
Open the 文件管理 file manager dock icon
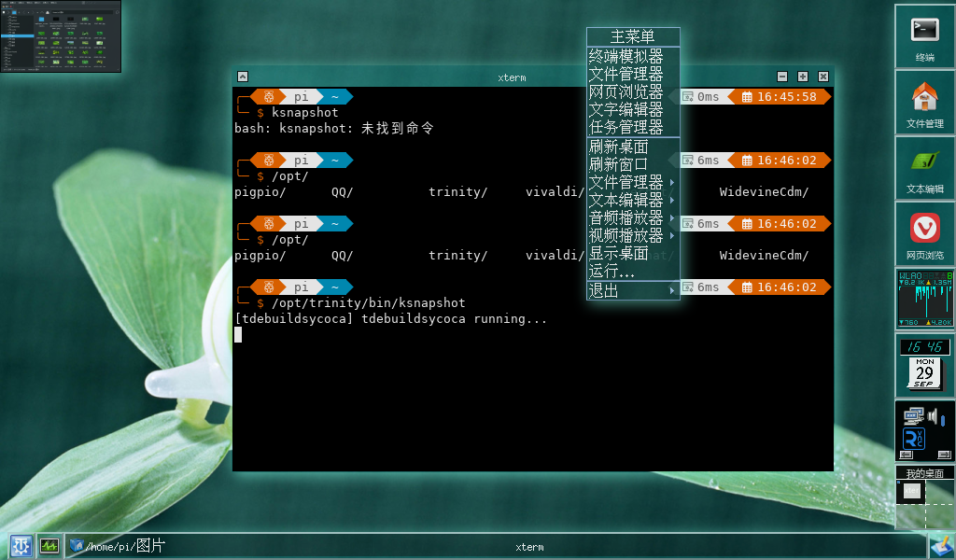click(x=924, y=101)
